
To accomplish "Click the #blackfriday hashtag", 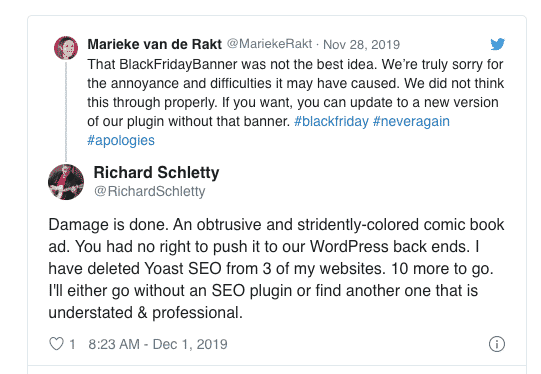I will (331, 121).
